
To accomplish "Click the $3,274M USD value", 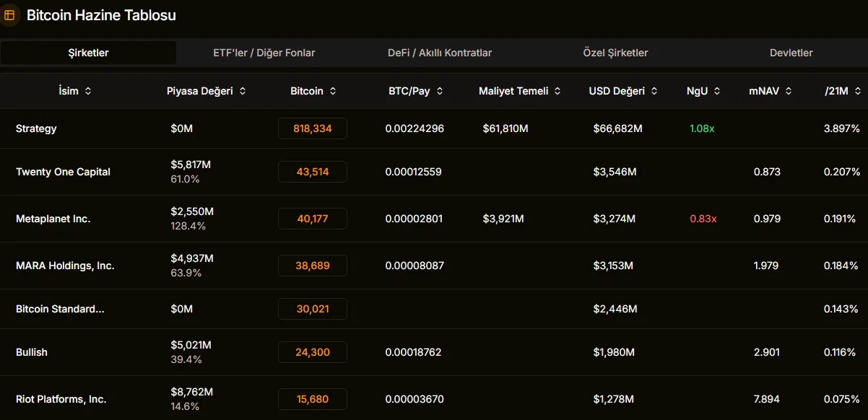I will coord(615,219).
